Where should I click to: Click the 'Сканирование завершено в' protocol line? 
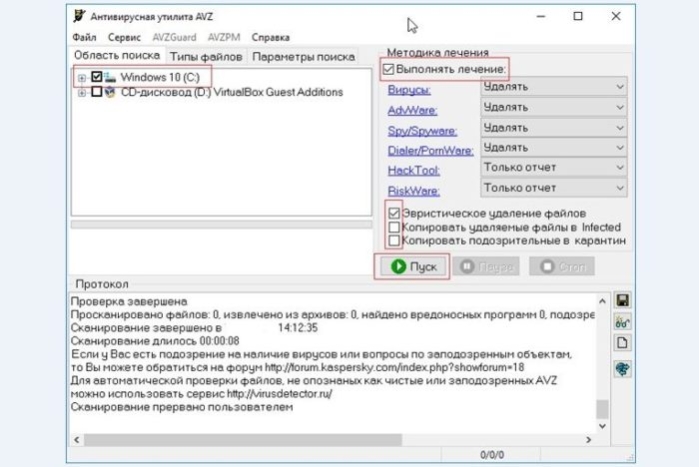194,328
